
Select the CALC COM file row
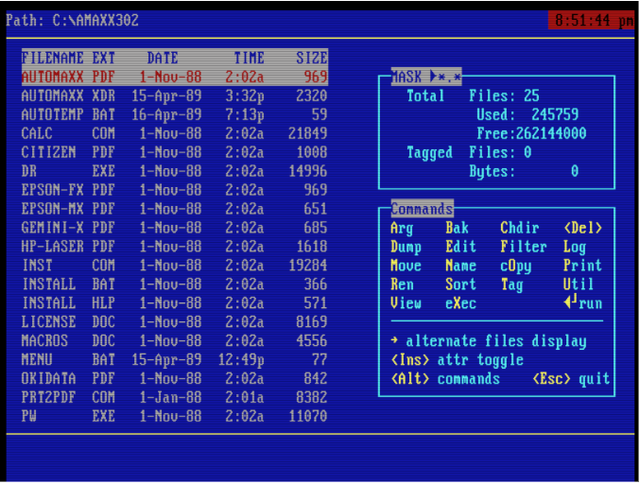point(175,133)
